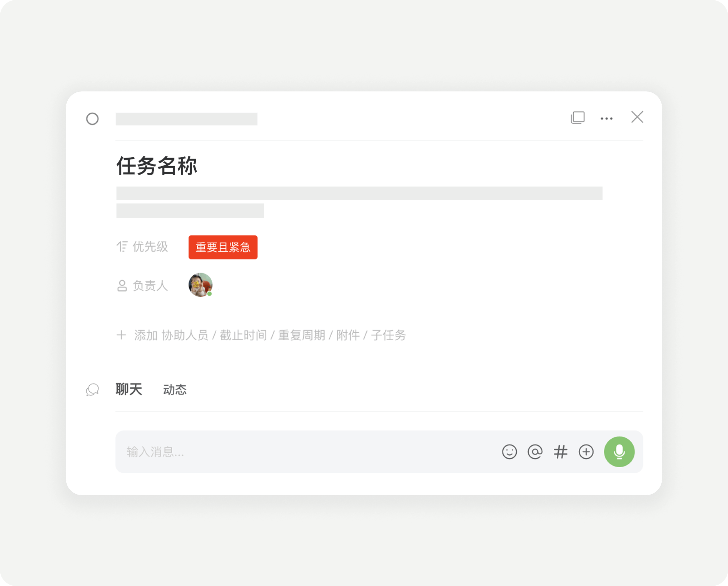Screen dimensions: 728x586
Task: Toggle the window maximize button
Action: [x=577, y=118]
